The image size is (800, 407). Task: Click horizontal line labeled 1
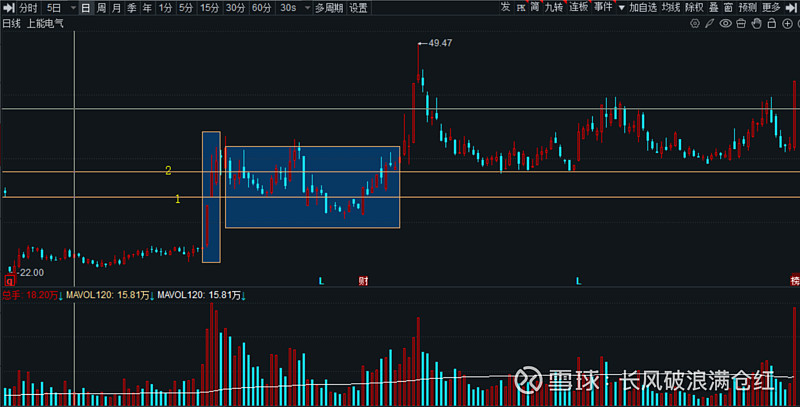click(400, 197)
